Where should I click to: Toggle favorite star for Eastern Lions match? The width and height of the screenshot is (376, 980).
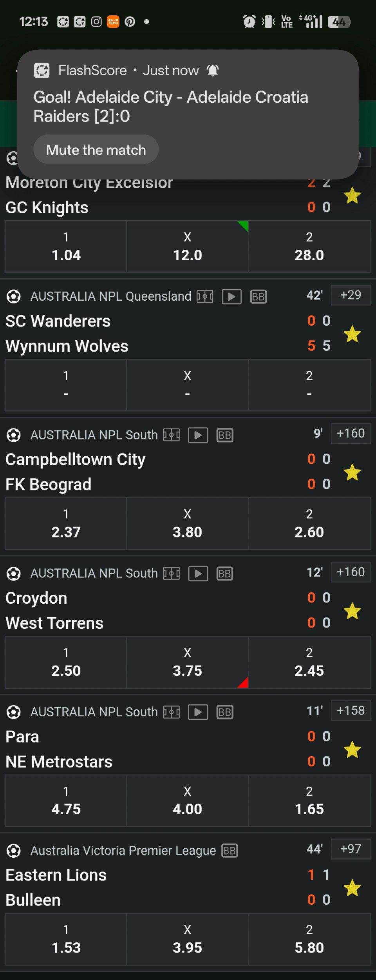[352, 888]
